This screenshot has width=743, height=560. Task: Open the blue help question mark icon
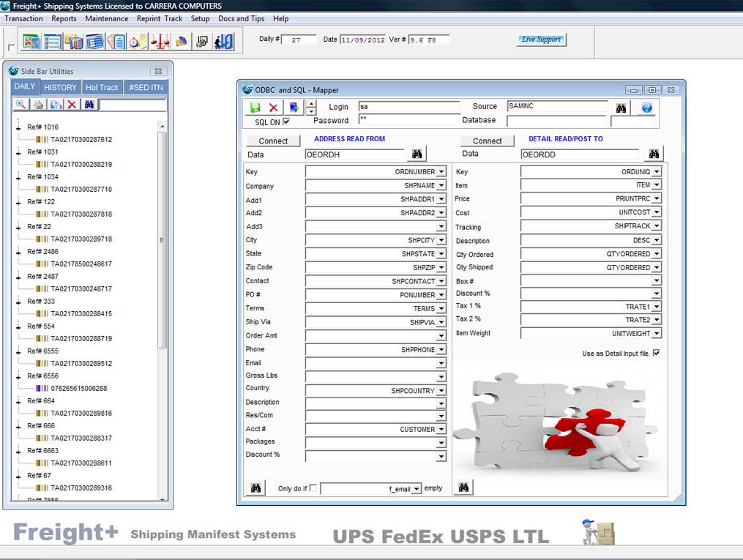pyautogui.click(x=647, y=108)
